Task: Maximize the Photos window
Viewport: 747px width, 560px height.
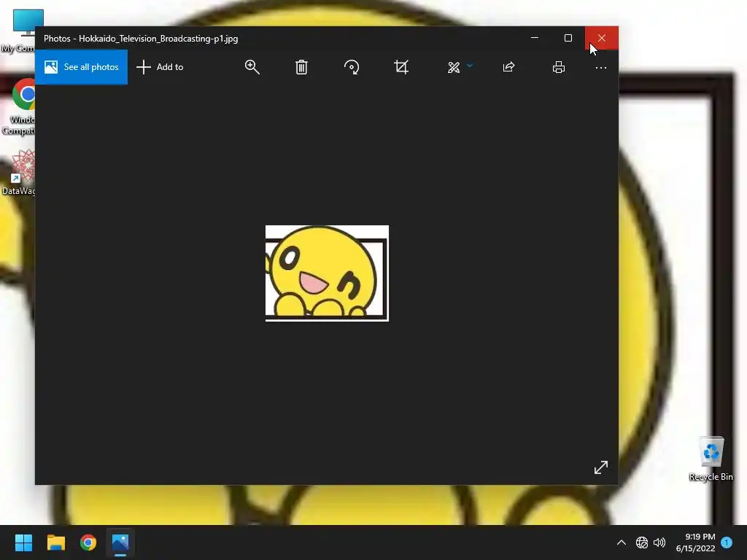Action: (x=568, y=38)
